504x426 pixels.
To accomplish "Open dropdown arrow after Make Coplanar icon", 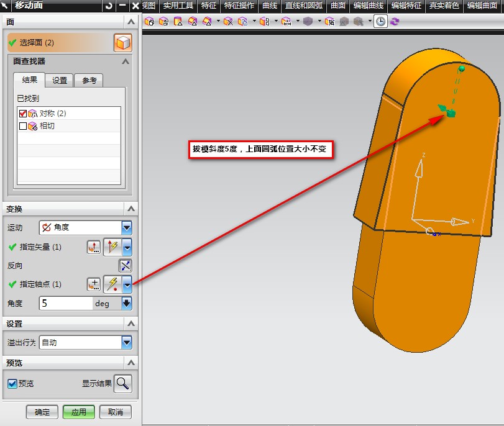I will [x=276, y=21].
